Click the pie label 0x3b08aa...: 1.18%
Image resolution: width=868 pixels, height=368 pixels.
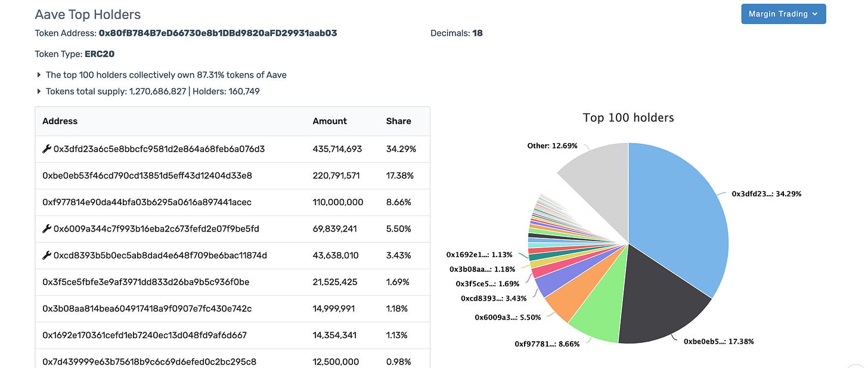482,269
